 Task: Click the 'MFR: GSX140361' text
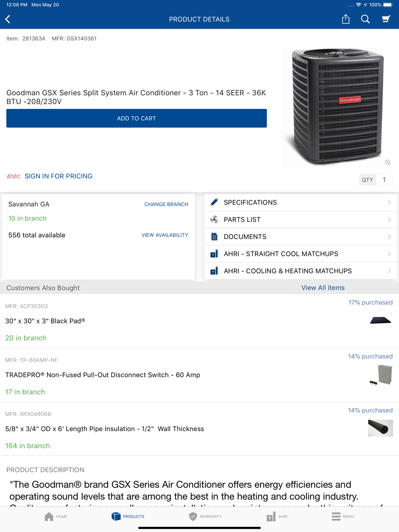click(x=74, y=38)
